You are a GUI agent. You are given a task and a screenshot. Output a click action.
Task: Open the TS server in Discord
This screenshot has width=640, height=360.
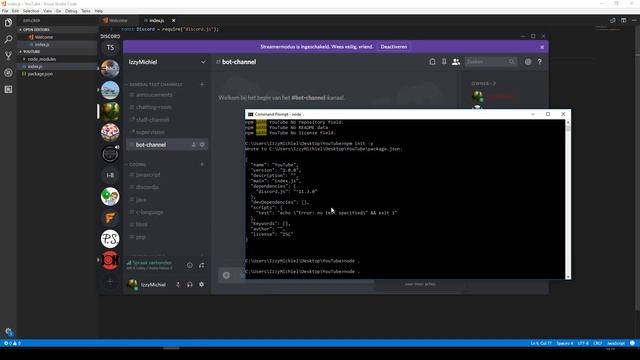tap(110, 47)
